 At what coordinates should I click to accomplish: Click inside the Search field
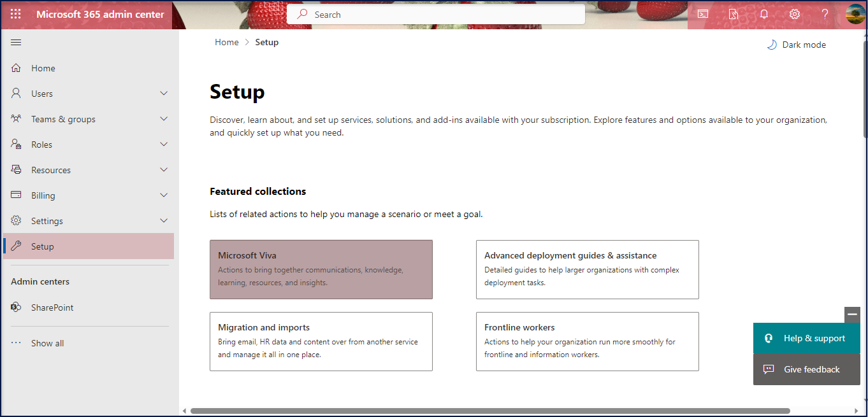[x=435, y=14]
